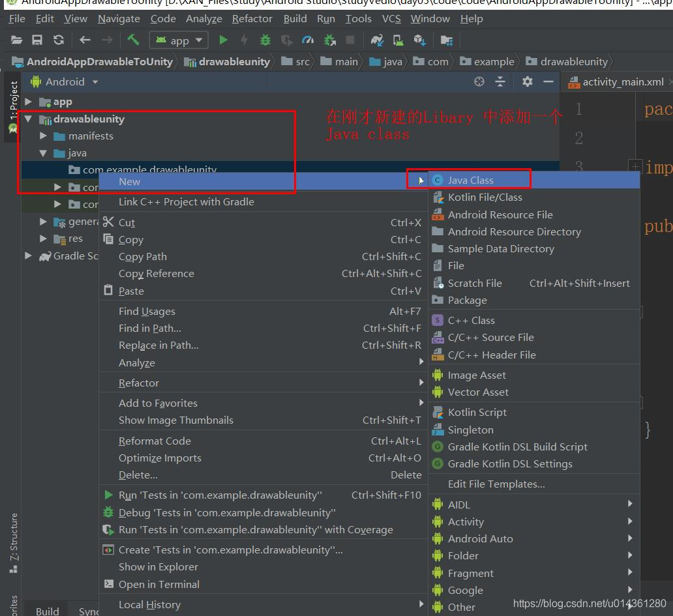Click the SDK Manager icon
Image resolution: width=673 pixels, height=616 pixels.
click(419, 40)
